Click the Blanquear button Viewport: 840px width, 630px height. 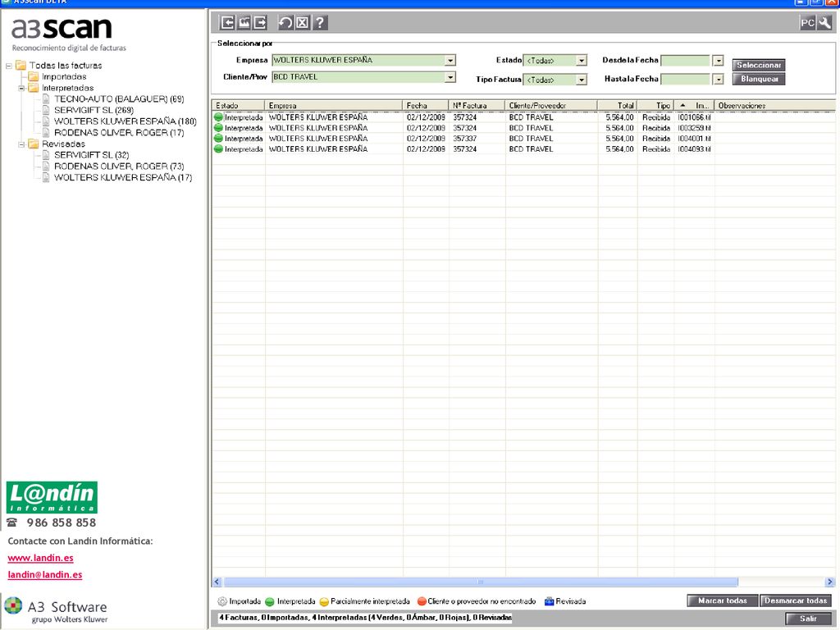[759, 79]
